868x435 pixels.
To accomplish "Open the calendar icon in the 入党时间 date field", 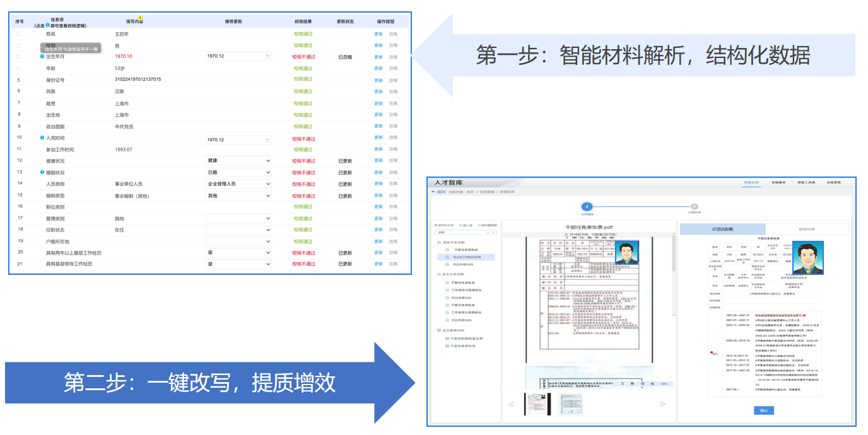I will point(267,140).
